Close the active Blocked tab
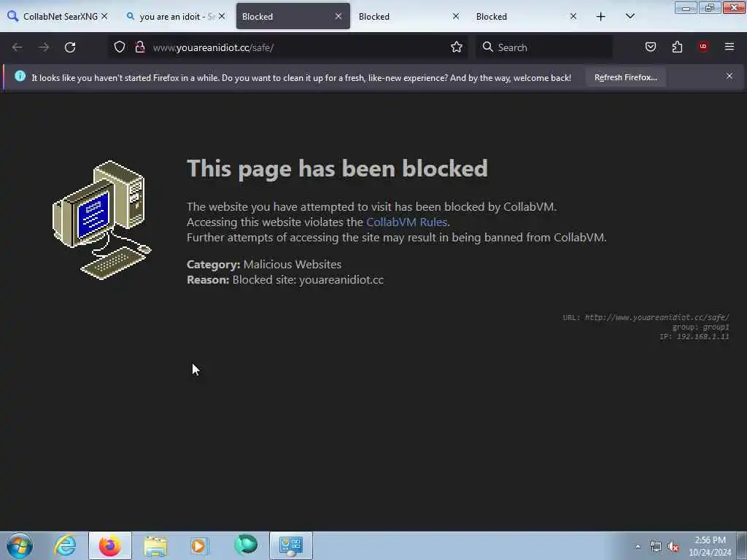Screen dimensions: 747x560 coord(338,16)
